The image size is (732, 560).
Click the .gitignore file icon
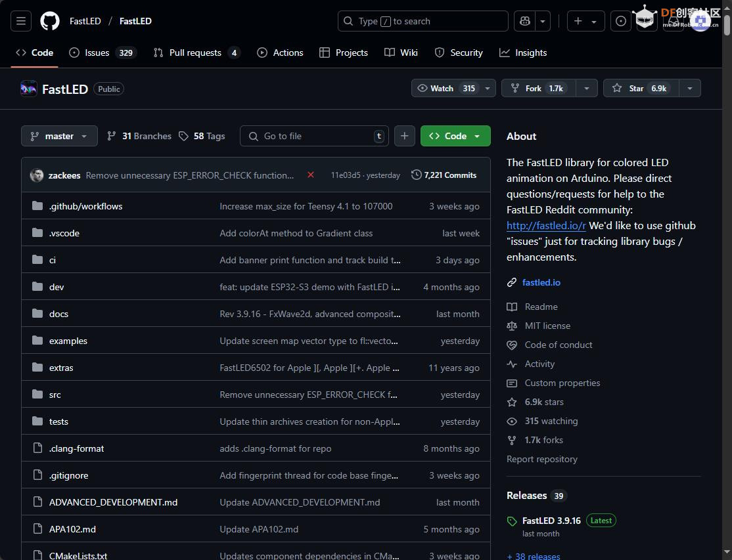point(37,475)
